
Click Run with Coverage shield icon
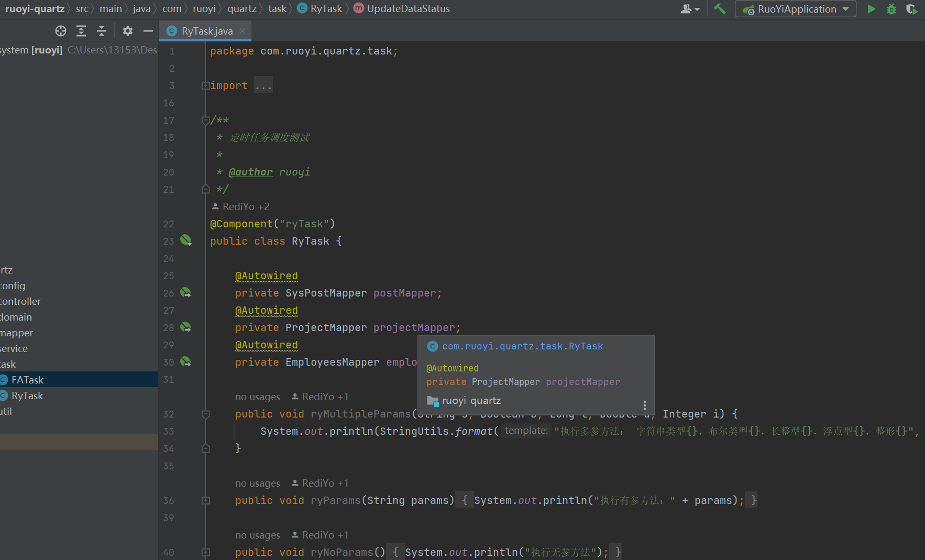(911, 9)
